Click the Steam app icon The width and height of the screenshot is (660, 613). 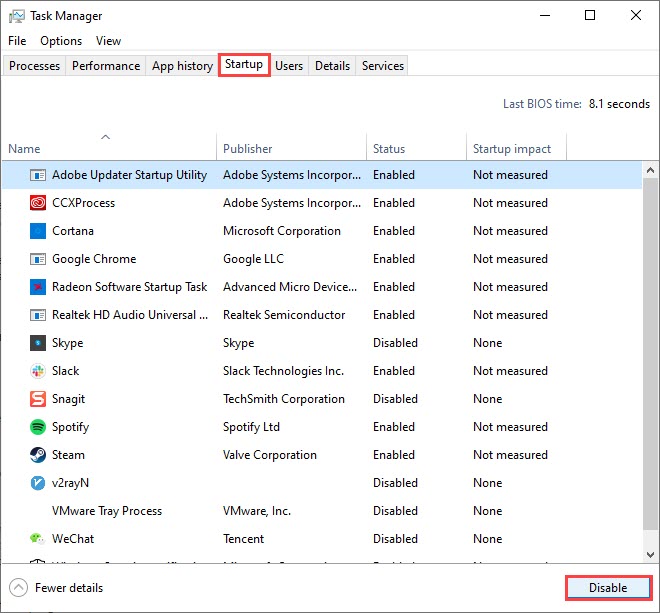[x=38, y=455]
